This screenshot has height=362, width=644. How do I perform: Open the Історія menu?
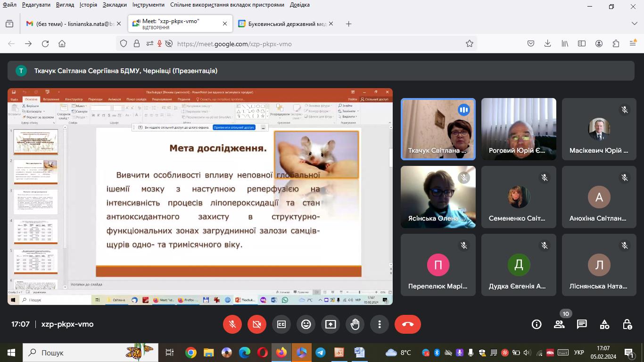[88, 5]
